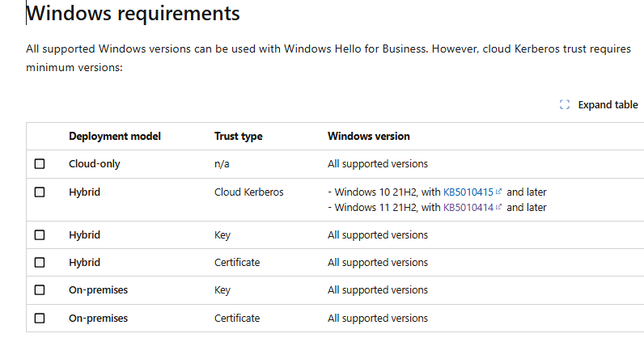Viewport: 644px width, 342px height.
Task: Click the Cloud-only cell
Action: tap(95, 164)
